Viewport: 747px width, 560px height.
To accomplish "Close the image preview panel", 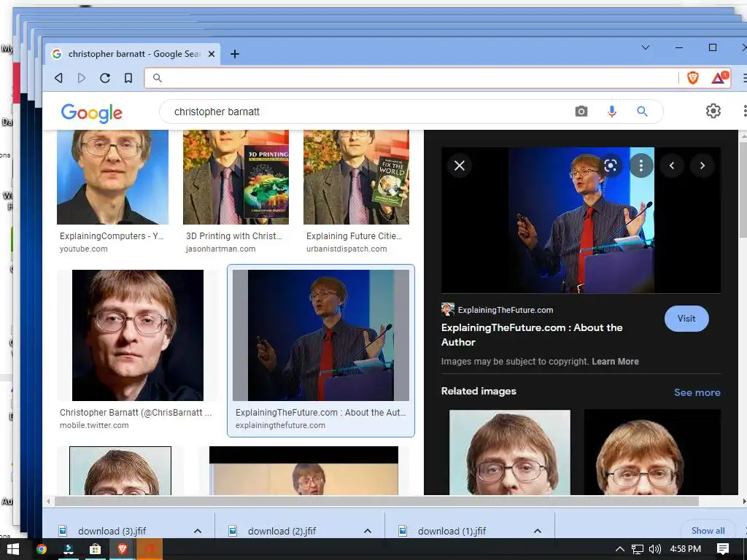I will point(460,166).
